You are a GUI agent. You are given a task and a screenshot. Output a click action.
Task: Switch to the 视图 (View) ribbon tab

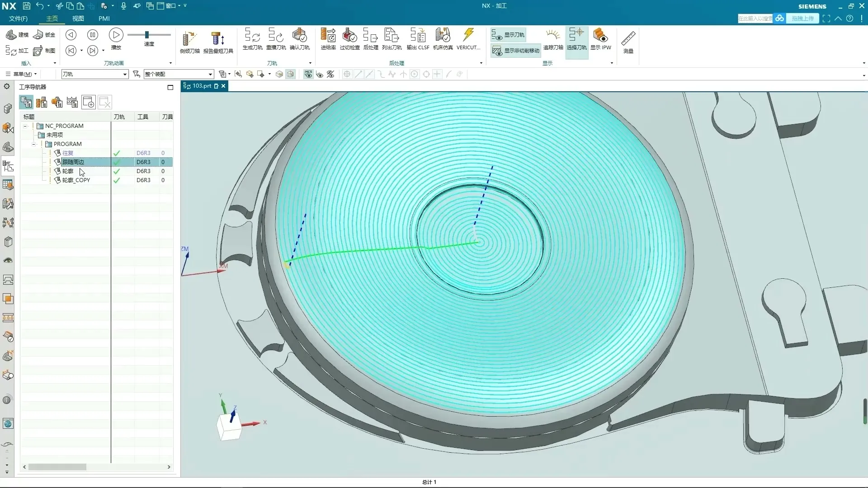click(78, 19)
